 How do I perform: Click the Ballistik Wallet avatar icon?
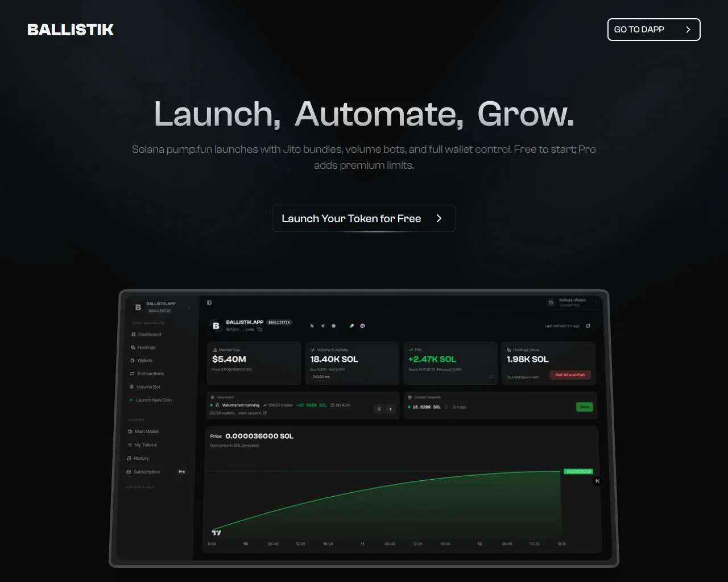[551, 302]
